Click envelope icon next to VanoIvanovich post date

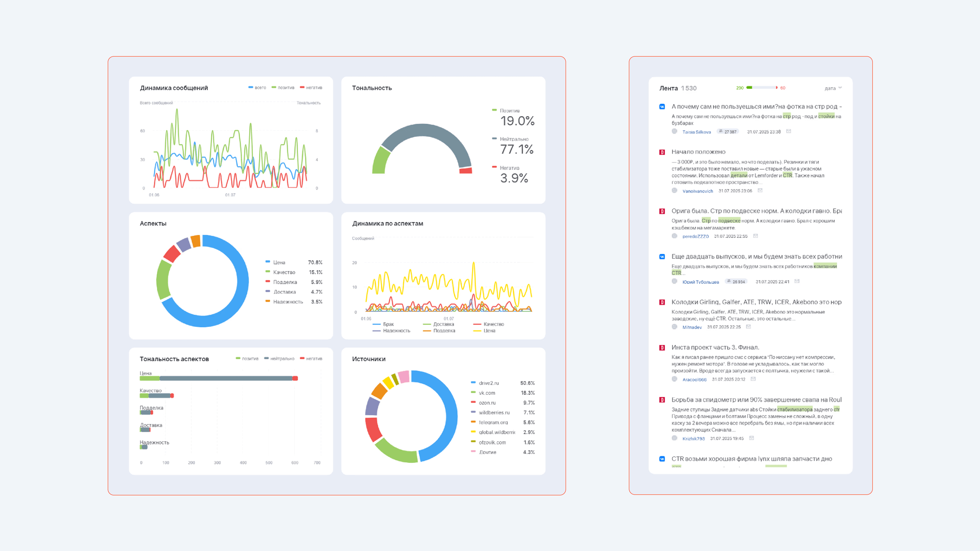coord(760,191)
